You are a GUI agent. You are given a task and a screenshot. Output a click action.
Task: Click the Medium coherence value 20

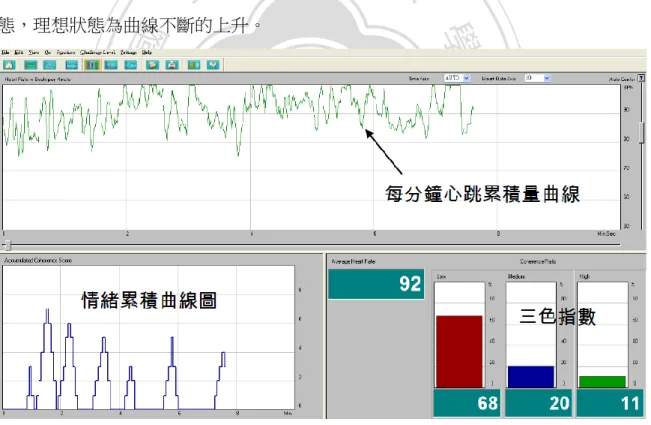(538, 403)
